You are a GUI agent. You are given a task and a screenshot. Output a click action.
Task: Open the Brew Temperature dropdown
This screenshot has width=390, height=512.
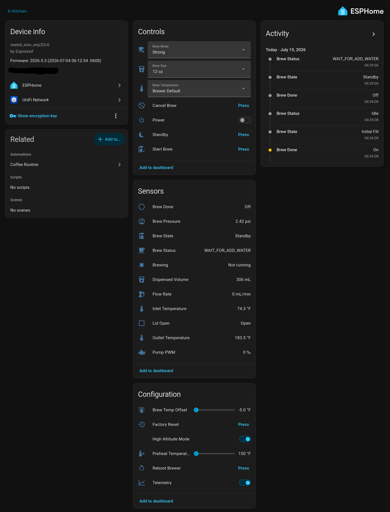pyautogui.click(x=199, y=88)
